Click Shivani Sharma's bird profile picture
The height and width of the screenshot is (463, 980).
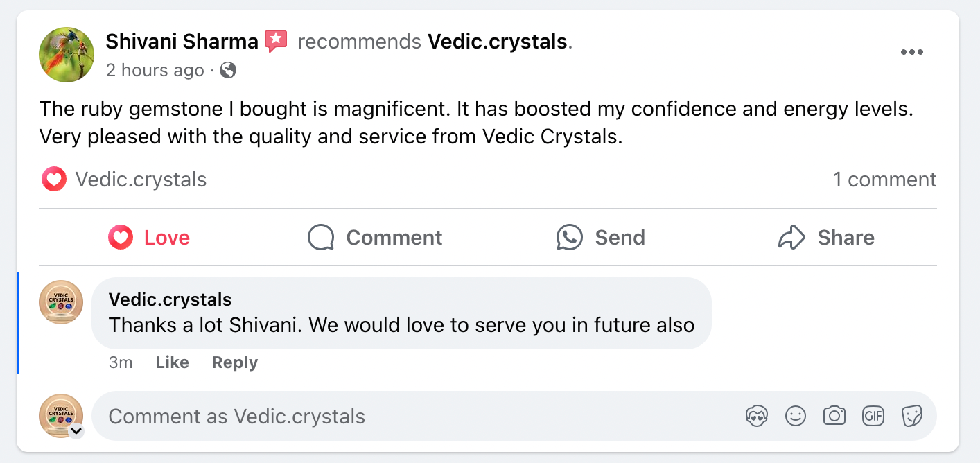pyautogui.click(x=67, y=55)
